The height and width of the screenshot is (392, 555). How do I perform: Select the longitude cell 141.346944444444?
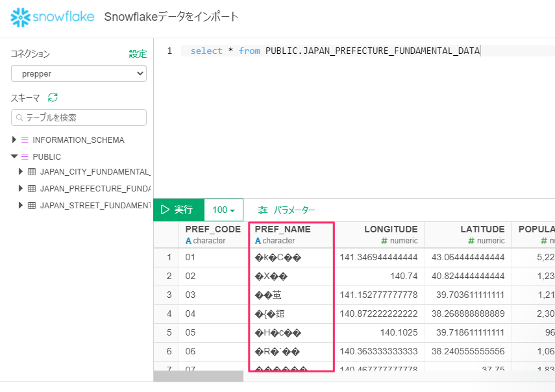coord(378,257)
